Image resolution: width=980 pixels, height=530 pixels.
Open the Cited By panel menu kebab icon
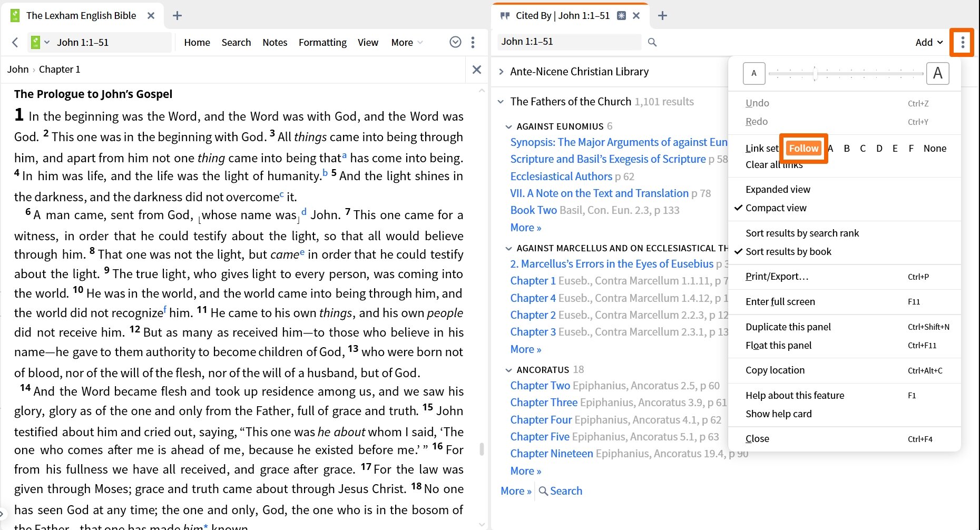coord(962,42)
